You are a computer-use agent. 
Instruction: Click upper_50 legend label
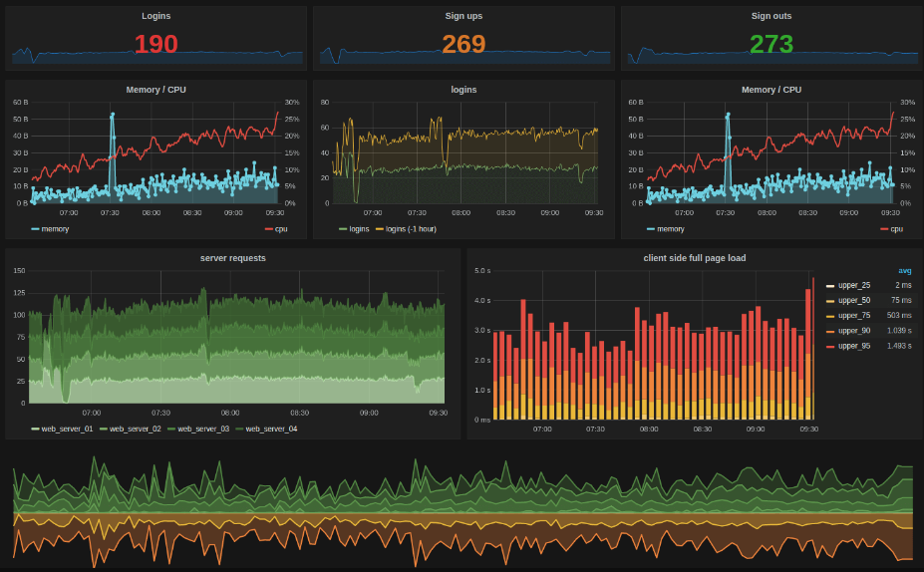click(x=854, y=300)
